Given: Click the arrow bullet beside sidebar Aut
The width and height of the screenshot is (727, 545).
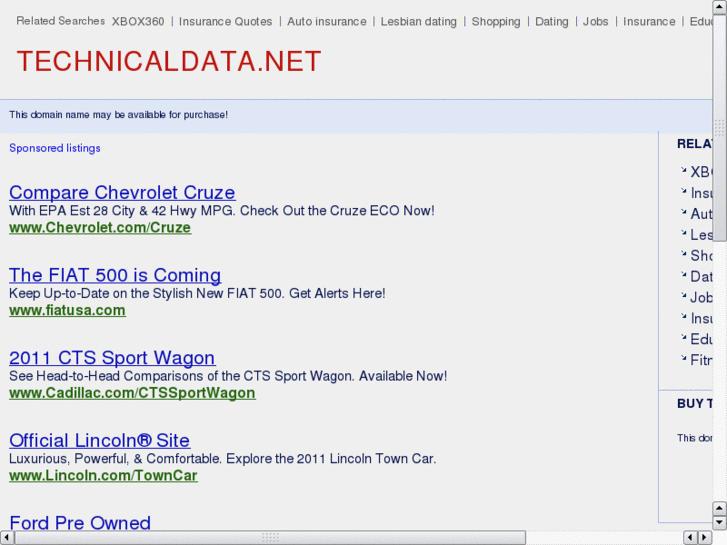Looking at the screenshot, I should pos(683,212).
